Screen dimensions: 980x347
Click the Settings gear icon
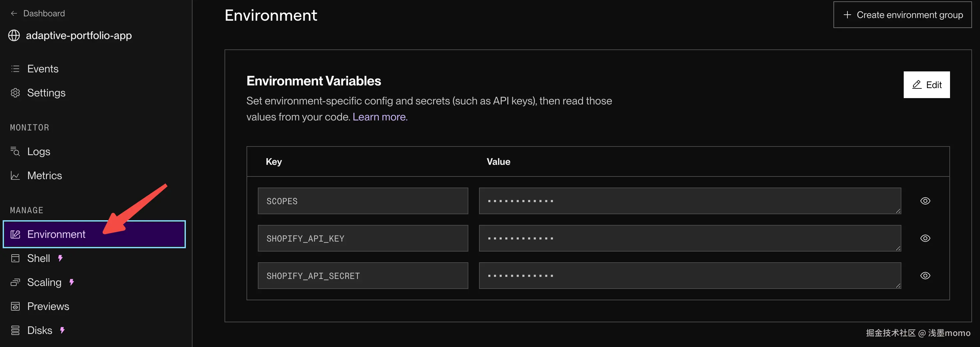[x=15, y=93]
